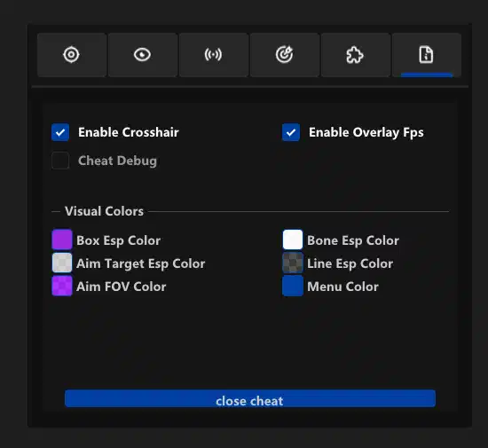Screen dimensions: 488x448
Task: Select the info document settings tab
Action: [427, 55]
